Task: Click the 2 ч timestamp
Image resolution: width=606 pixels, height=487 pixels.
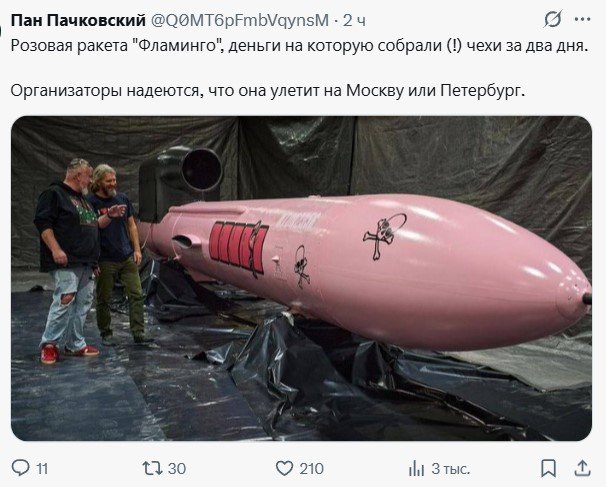Action: click(354, 20)
